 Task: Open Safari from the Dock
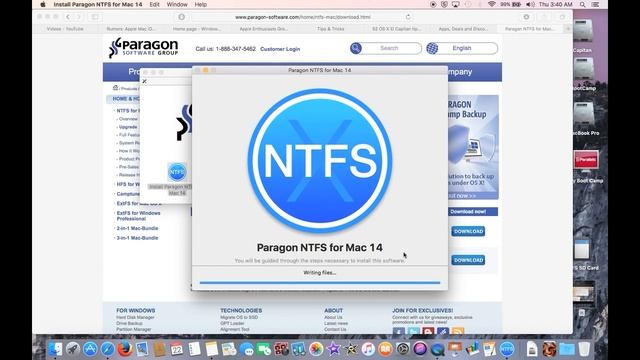click(107, 349)
